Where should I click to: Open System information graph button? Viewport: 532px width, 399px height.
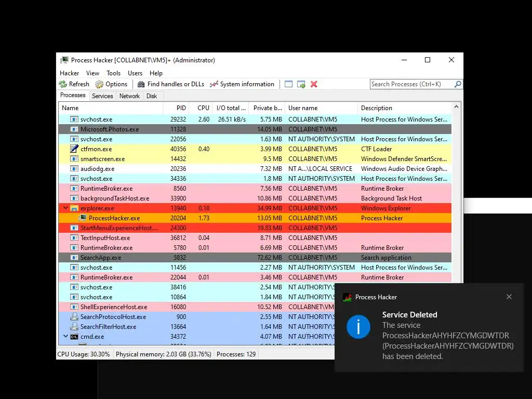coord(242,84)
